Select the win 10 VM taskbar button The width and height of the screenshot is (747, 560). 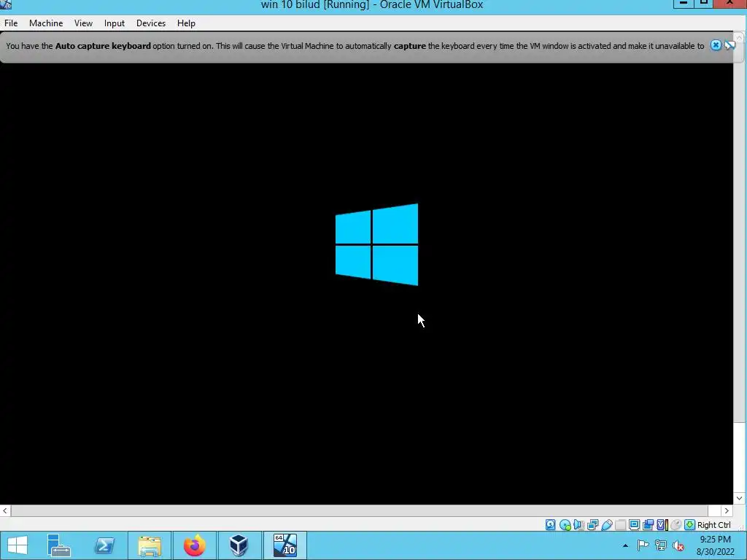285,545
